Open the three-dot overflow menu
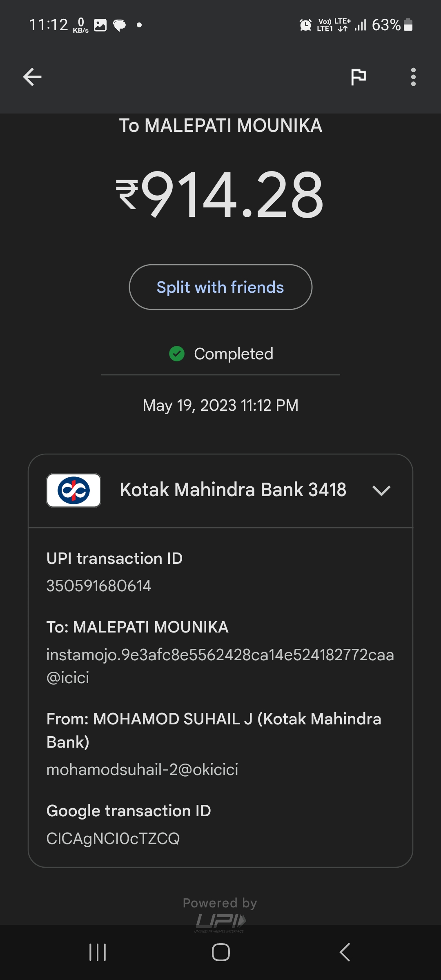 click(413, 77)
